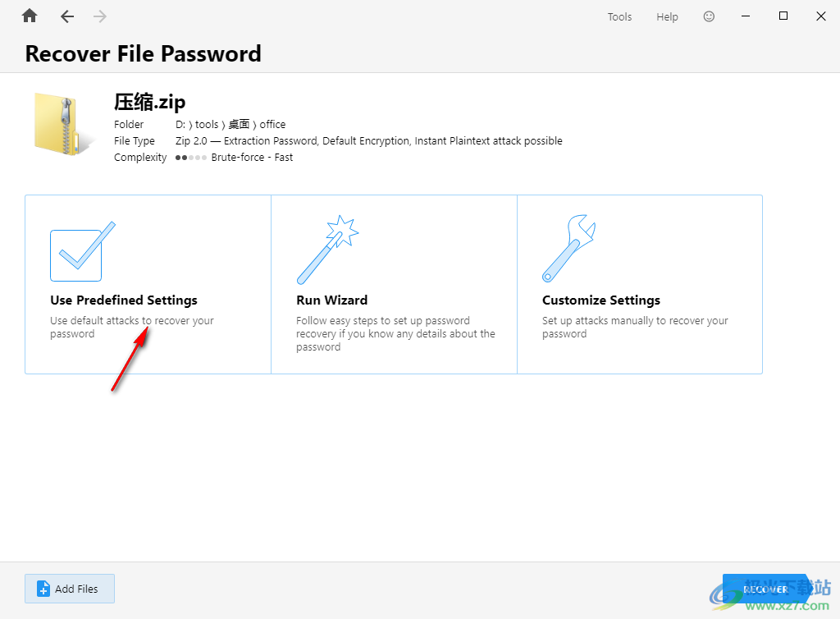Click 'Follow easy steps' wizard description
This screenshot has width=840, height=619.
395,333
